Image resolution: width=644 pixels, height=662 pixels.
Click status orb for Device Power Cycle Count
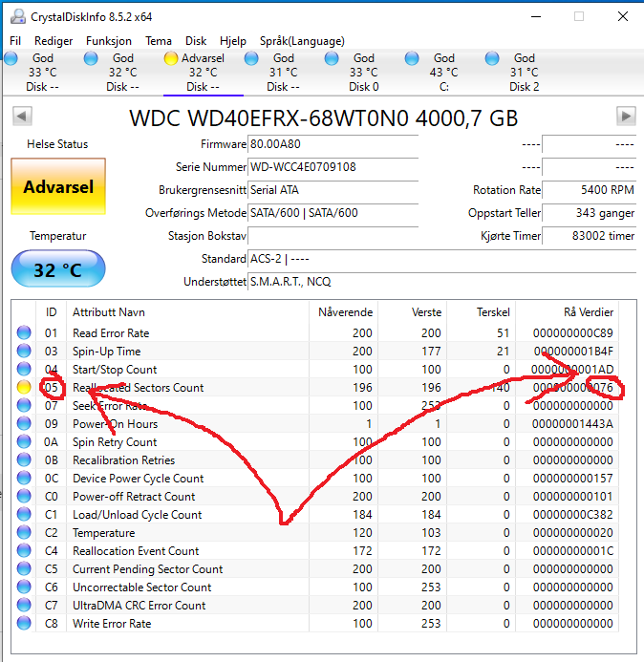pyautogui.click(x=24, y=478)
